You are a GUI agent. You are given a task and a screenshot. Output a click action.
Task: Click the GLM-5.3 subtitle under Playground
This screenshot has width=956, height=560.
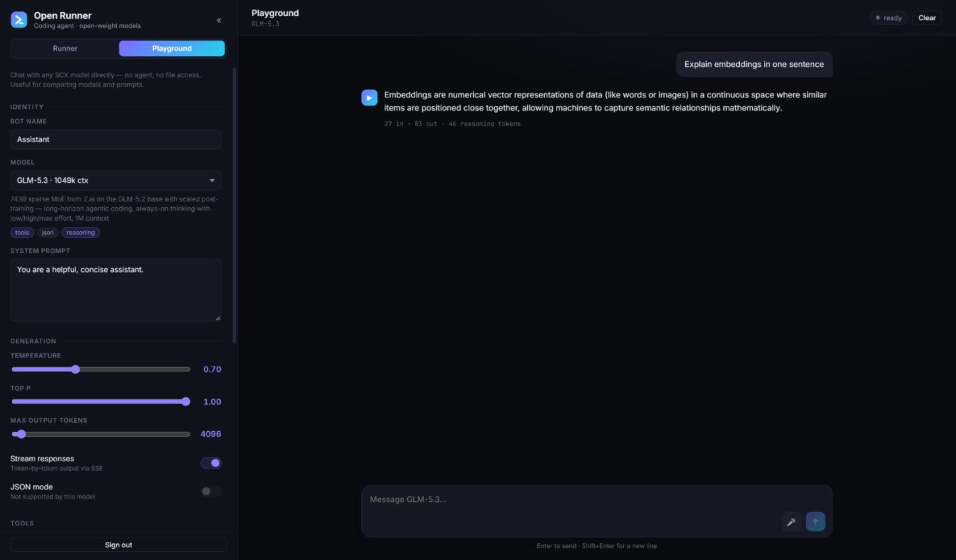point(265,24)
